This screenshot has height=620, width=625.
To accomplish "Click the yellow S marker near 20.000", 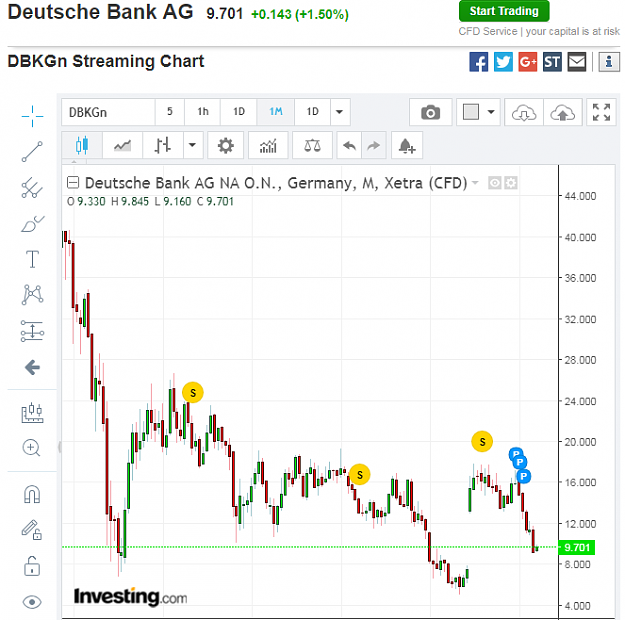I will click(x=482, y=441).
